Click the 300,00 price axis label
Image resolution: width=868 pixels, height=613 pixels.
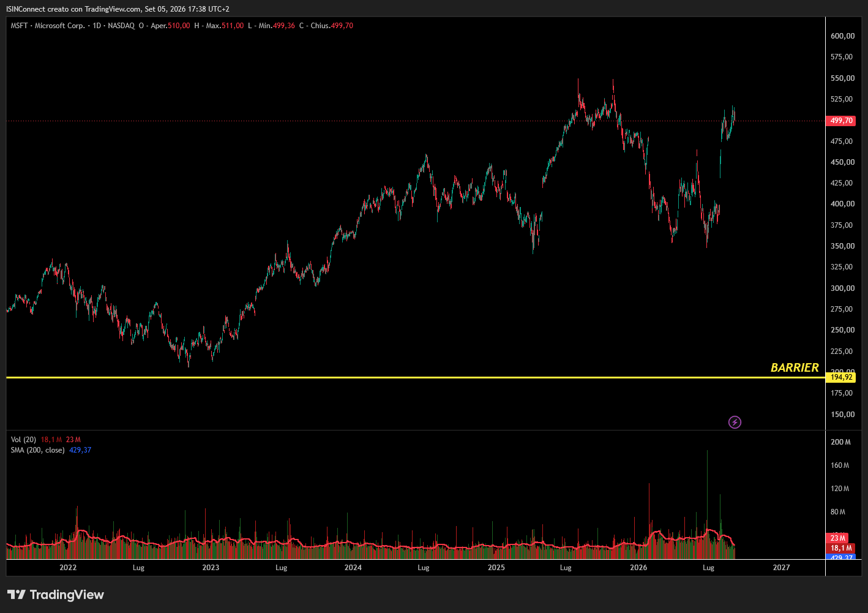click(x=842, y=288)
